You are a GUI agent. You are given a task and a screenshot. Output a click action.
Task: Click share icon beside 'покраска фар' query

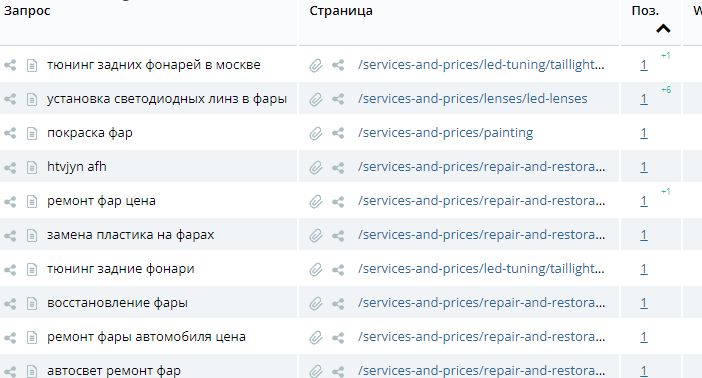[10, 133]
